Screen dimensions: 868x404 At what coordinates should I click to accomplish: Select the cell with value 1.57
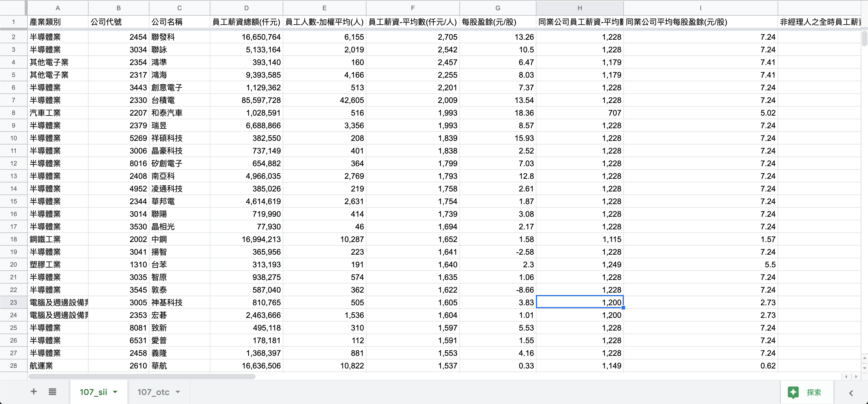[x=700, y=239]
